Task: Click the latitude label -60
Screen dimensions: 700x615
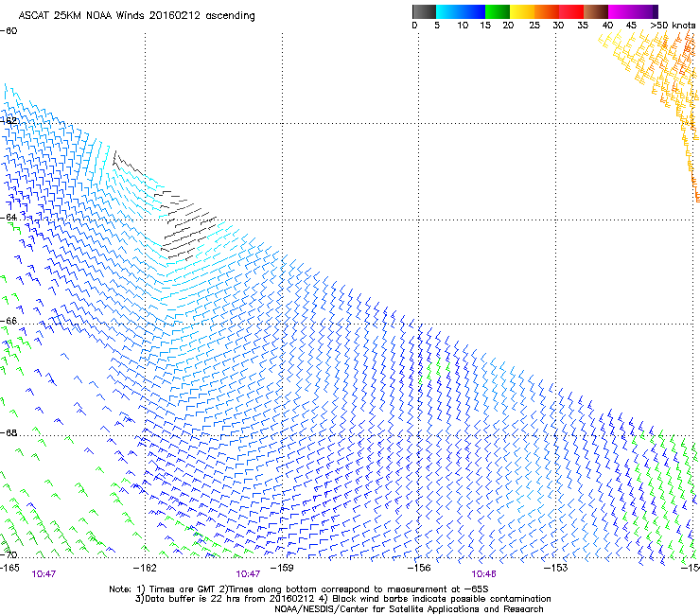Action: point(9,31)
